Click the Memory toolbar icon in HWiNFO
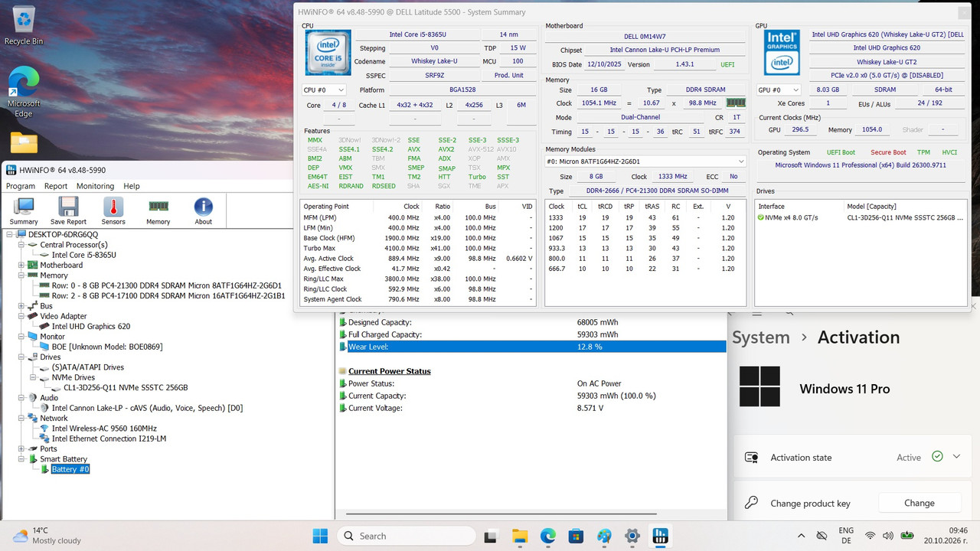Image resolution: width=980 pixels, height=551 pixels. 158,211
